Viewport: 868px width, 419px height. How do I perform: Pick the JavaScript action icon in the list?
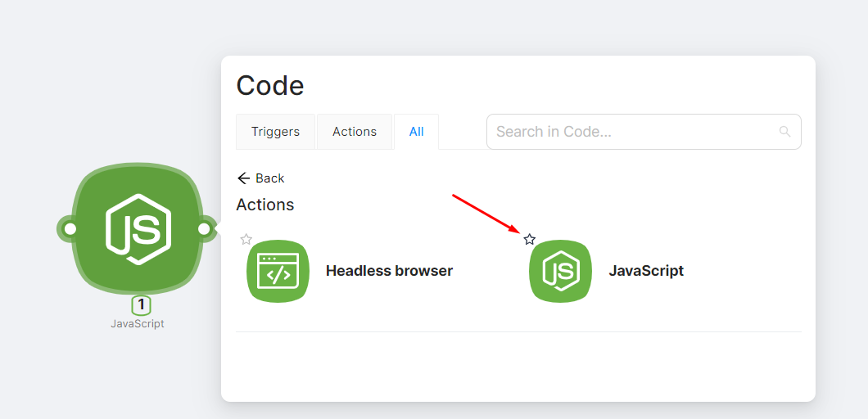[561, 271]
